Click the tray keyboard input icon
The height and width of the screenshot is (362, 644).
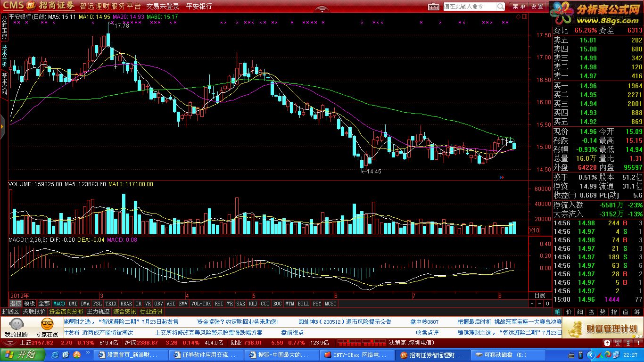(571, 355)
